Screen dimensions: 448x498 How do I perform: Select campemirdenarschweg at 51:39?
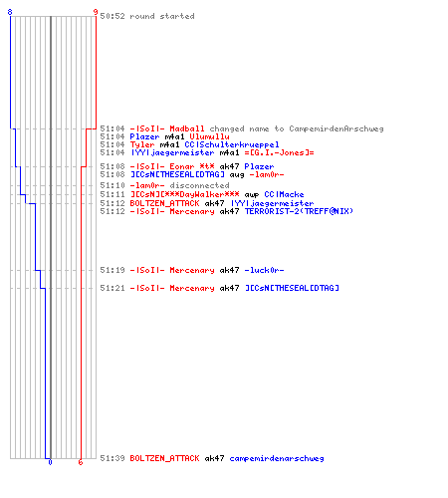tap(277, 458)
